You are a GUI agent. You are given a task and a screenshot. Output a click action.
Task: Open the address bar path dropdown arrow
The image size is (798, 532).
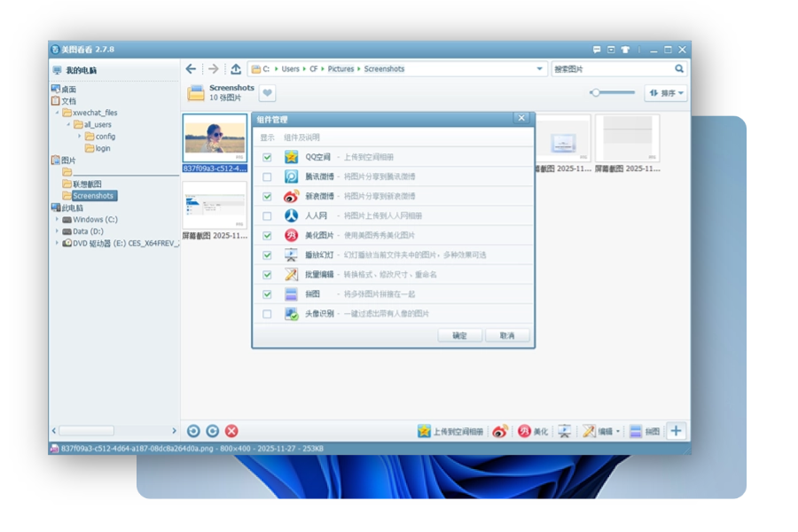pos(538,68)
